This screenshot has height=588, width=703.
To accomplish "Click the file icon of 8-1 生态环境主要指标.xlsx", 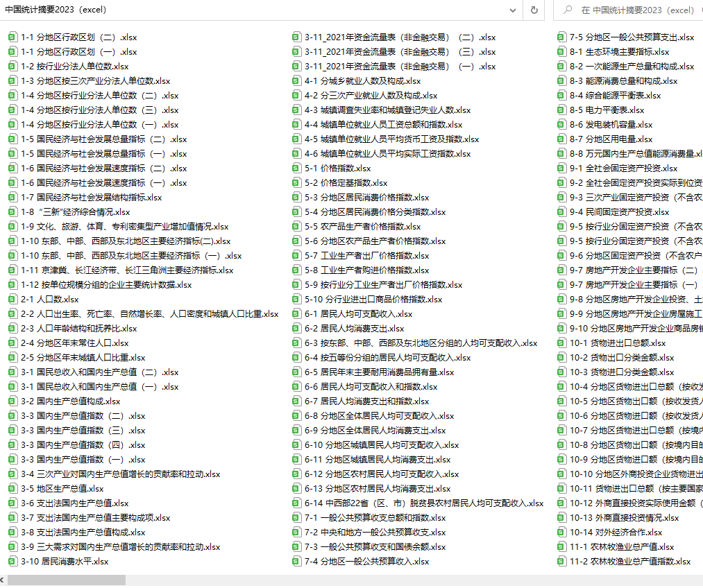I will [x=561, y=52].
